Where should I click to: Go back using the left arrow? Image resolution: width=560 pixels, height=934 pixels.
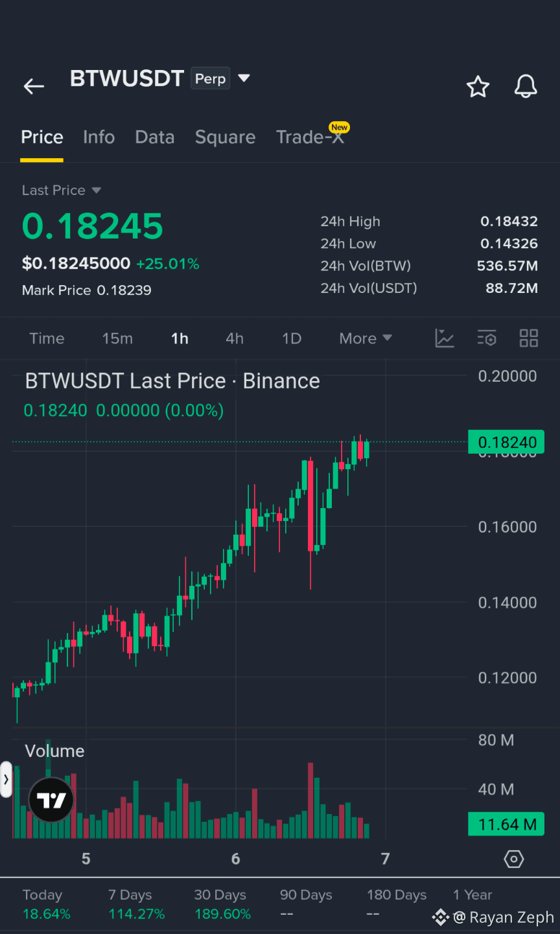pos(34,86)
